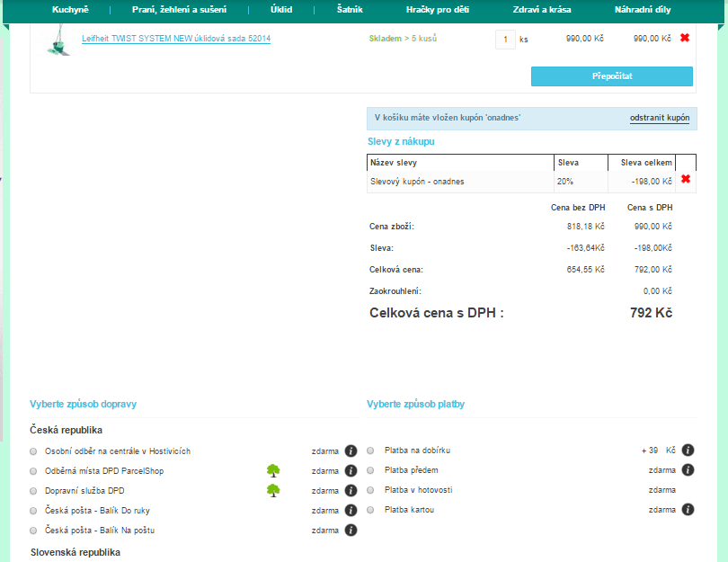
Task: Select Osobní odběr na centrále v Hostivicích
Action: click(x=33, y=451)
